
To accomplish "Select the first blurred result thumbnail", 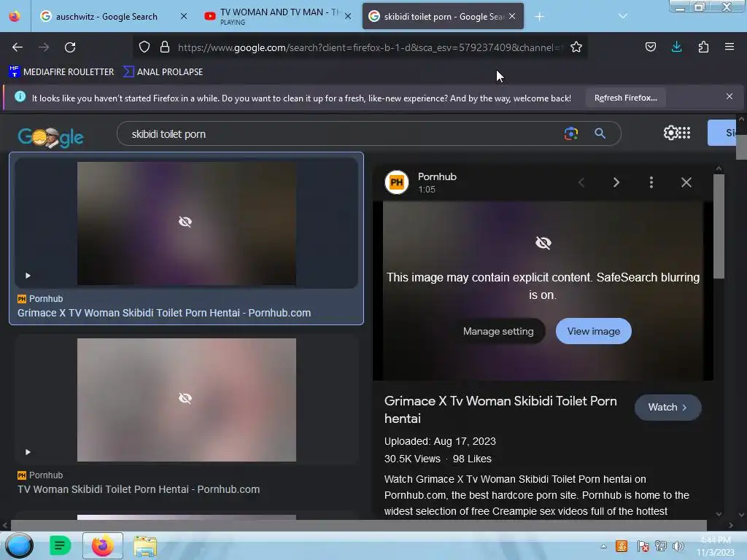I will 186,223.
